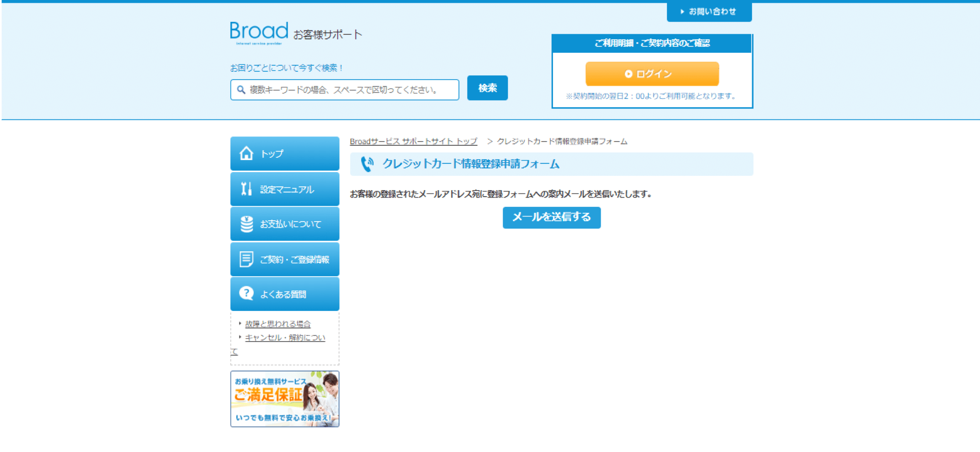Click the tools icon for 設定マニュアル
Viewport: 980px width, 452px height.
[x=246, y=189]
